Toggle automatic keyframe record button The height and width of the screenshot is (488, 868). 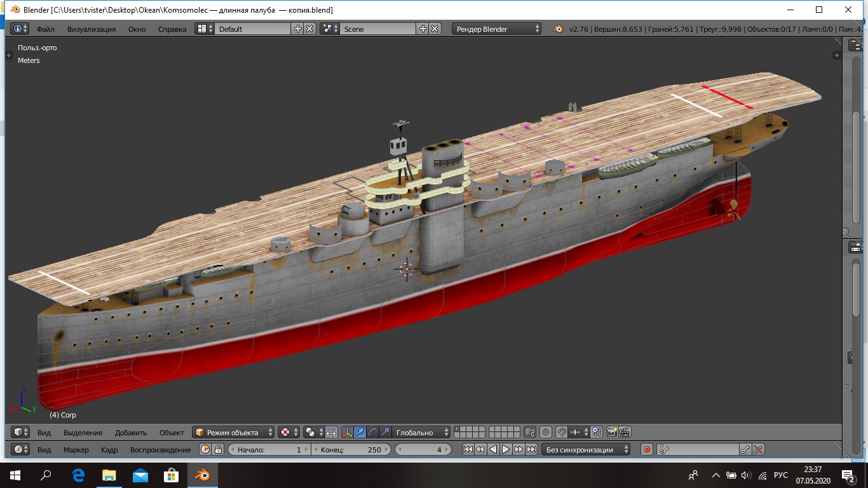(647, 450)
